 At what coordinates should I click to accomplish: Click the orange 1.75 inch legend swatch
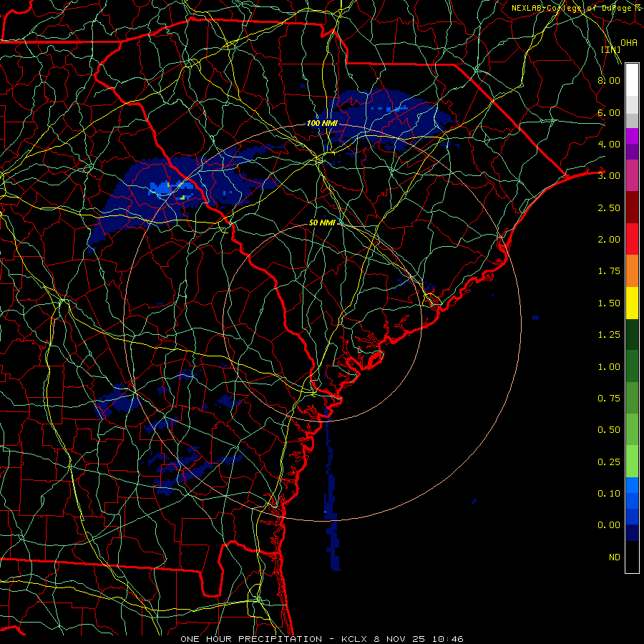[632, 271]
